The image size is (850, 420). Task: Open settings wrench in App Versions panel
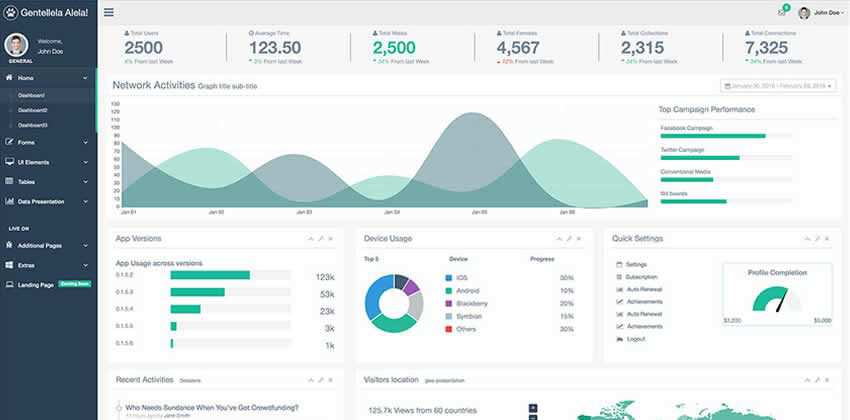(320, 239)
